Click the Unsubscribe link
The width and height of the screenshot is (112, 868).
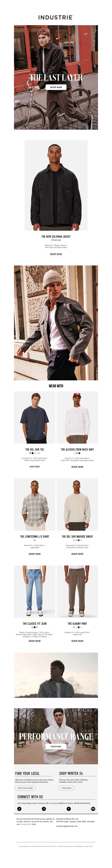click(25, 824)
